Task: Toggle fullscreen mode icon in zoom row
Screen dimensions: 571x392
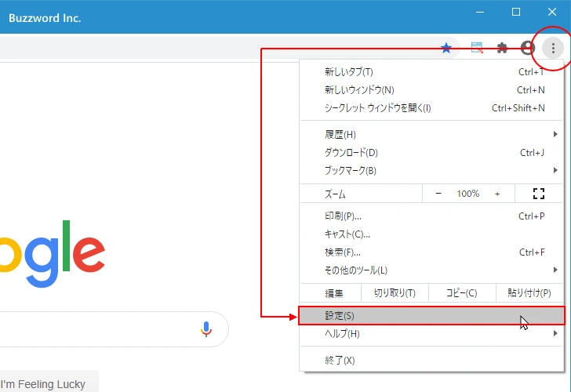Action: coord(539,194)
